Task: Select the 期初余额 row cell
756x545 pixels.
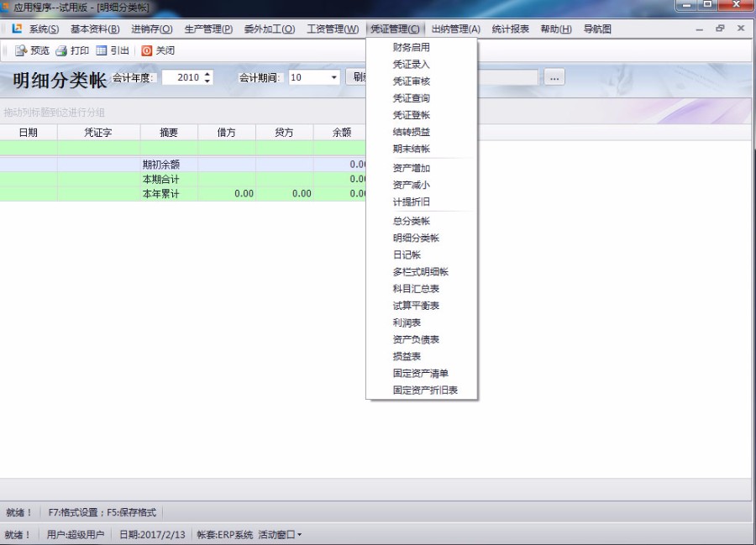Action: pos(169,165)
